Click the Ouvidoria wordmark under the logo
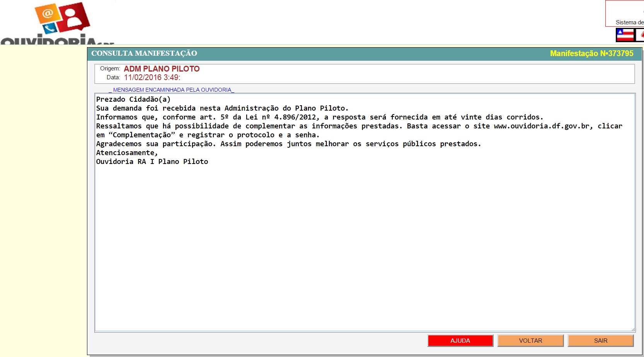 click(x=54, y=40)
